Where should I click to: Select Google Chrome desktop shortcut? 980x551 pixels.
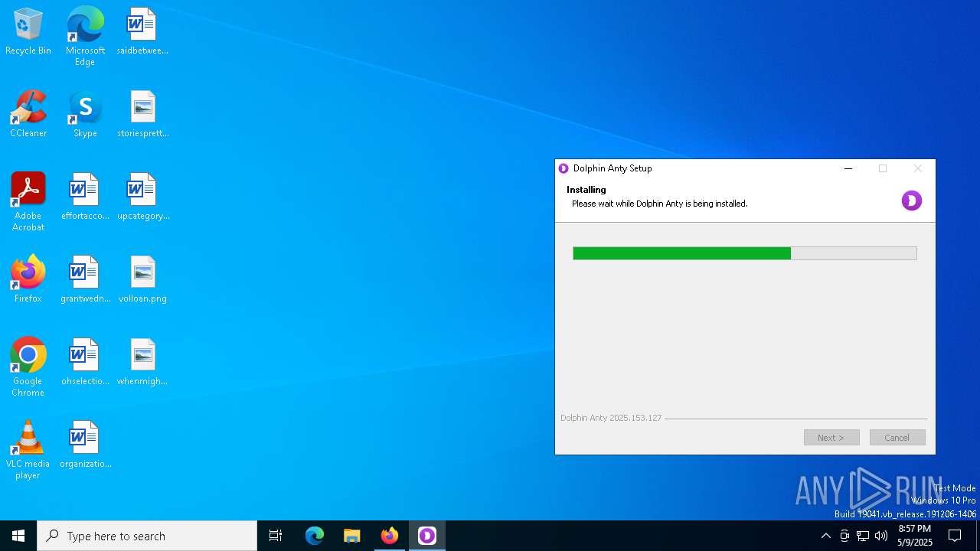coord(28,367)
